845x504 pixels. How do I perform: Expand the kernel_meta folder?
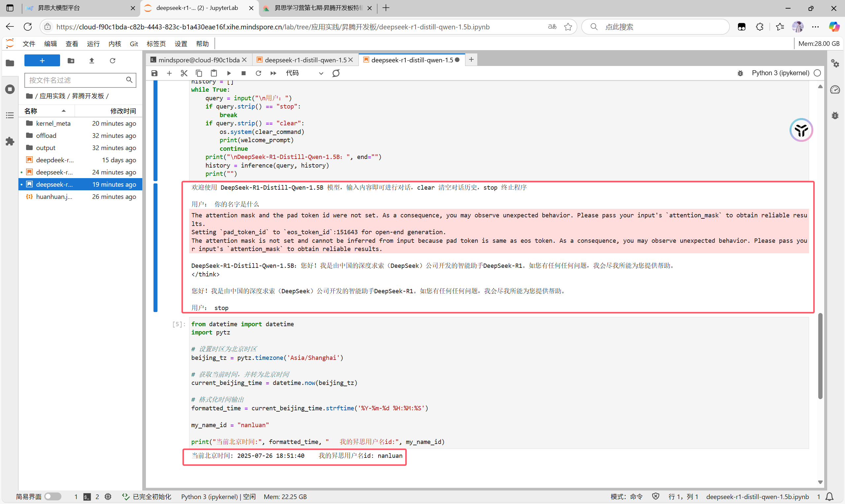click(x=53, y=123)
